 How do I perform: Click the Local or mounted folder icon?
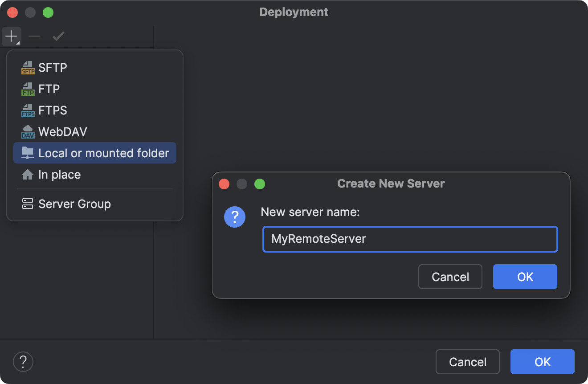(x=28, y=153)
